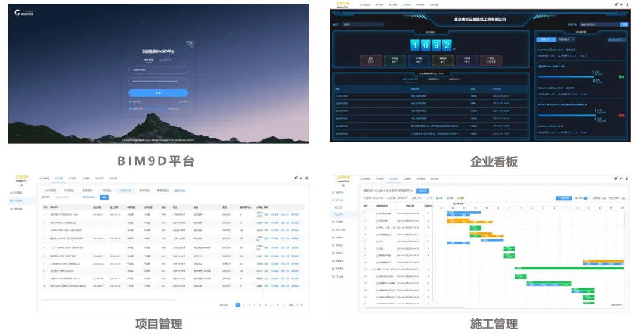Switch to the second login method tab

(x=165, y=60)
